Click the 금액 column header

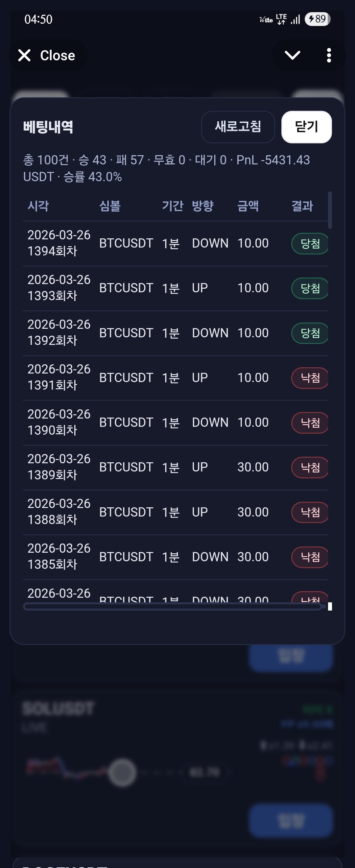pyautogui.click(x=248, y=206)
